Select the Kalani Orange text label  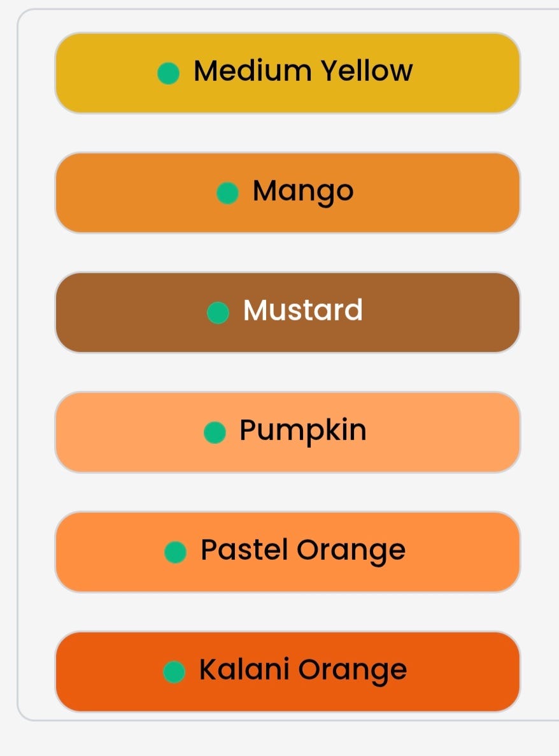(x=303, y=669)
